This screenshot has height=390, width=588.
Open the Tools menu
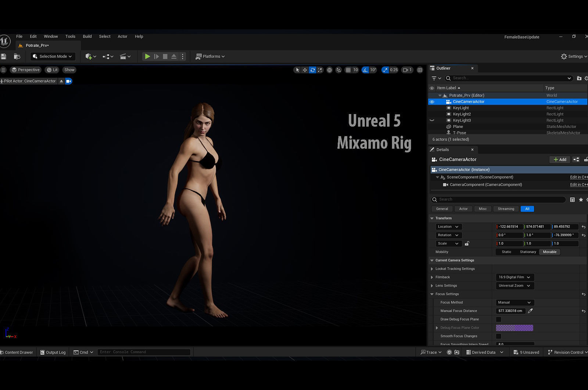tap(70, 36)
